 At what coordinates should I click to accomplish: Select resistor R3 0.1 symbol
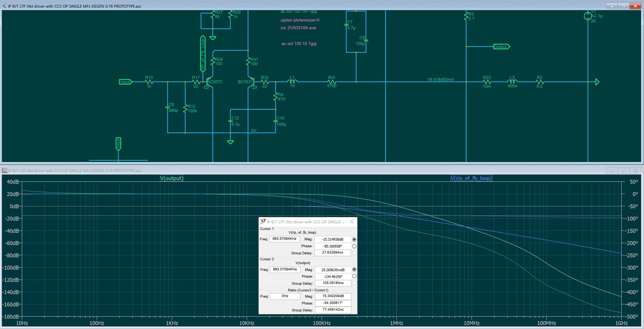click(466, 16)
